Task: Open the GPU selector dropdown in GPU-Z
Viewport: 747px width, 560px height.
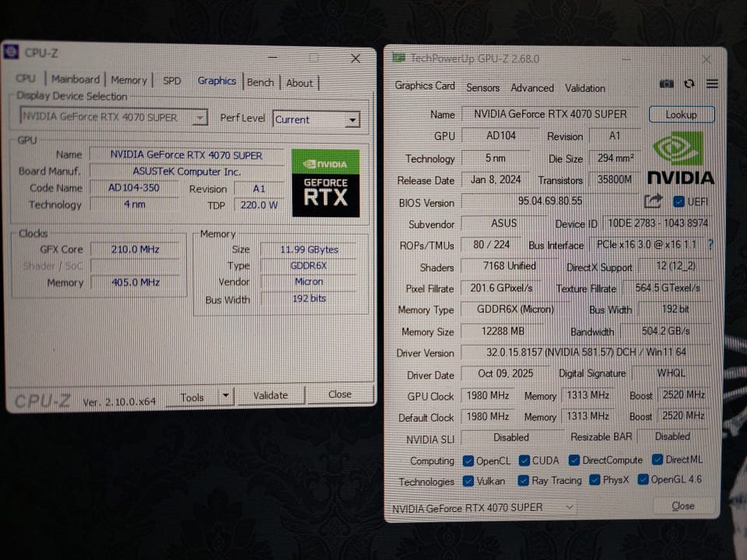Action: 483,508
